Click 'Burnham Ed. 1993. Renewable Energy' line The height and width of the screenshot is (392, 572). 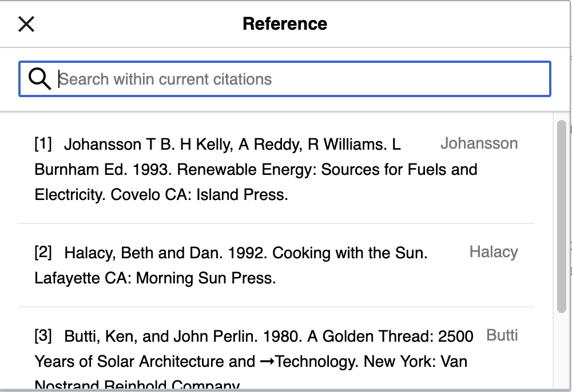[x=256, y=170]
